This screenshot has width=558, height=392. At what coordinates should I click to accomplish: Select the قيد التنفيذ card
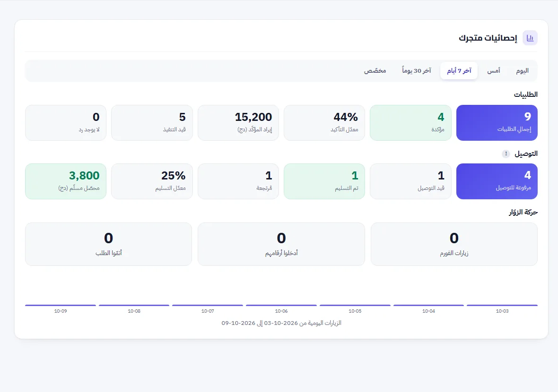152,123
